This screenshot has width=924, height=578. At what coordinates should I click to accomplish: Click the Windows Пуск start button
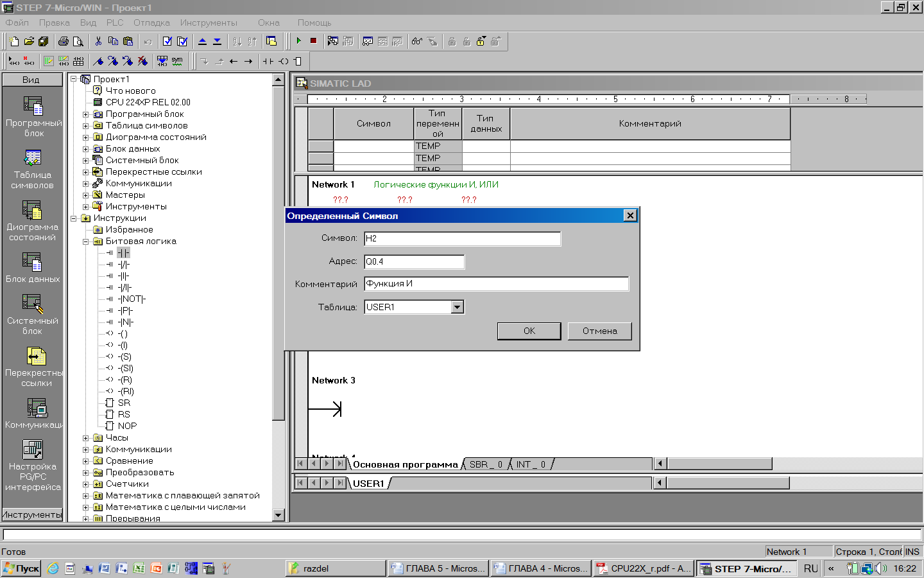pyautogui.click(x=21, y=568)
